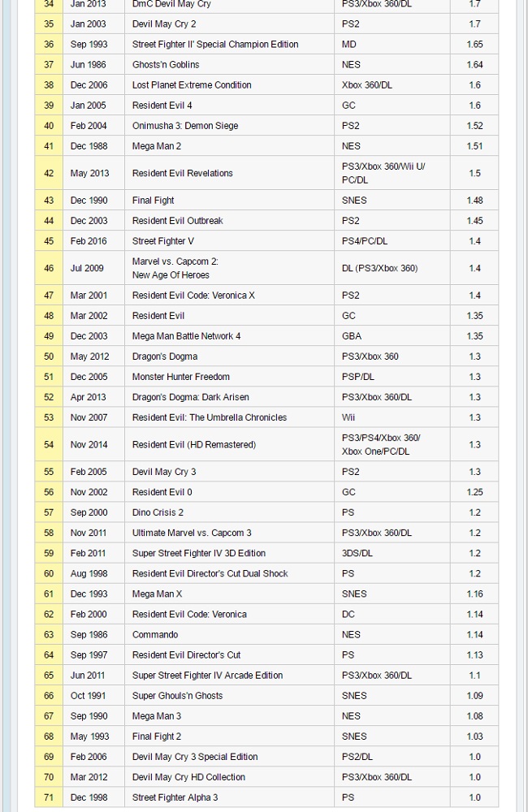Screen dimensions: 528x812
Task: Click 'Resident Evil: The Umbrella Chronicles' title
Action: (209, 417)
